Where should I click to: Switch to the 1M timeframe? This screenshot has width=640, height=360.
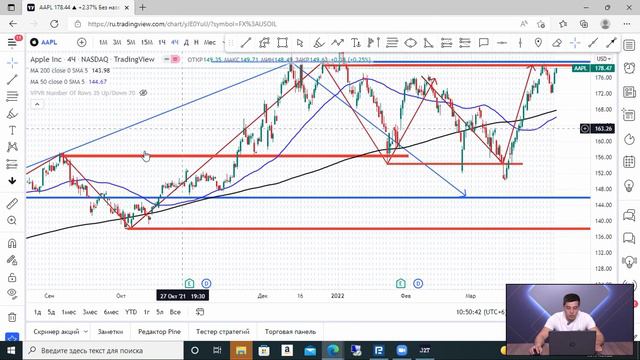point(103,42)
